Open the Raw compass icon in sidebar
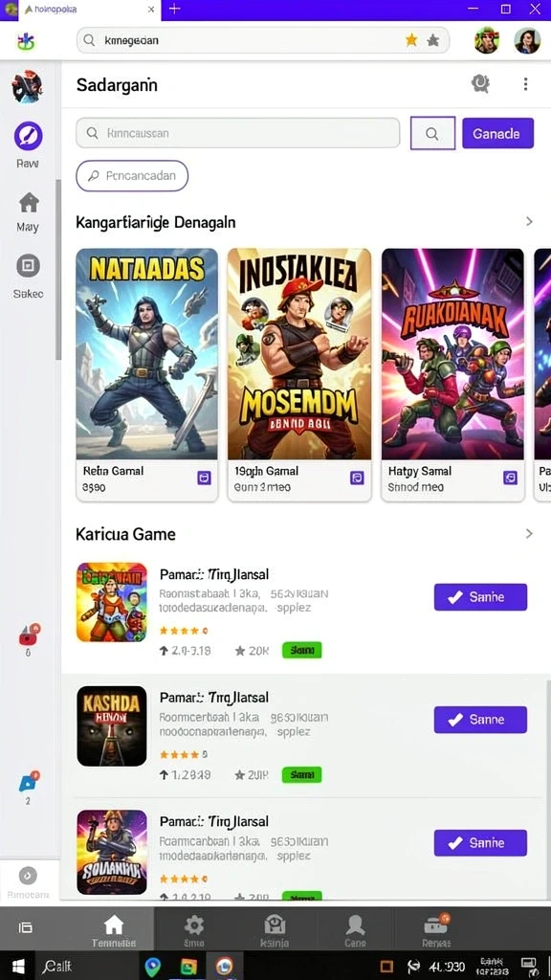 pos(28,136)
